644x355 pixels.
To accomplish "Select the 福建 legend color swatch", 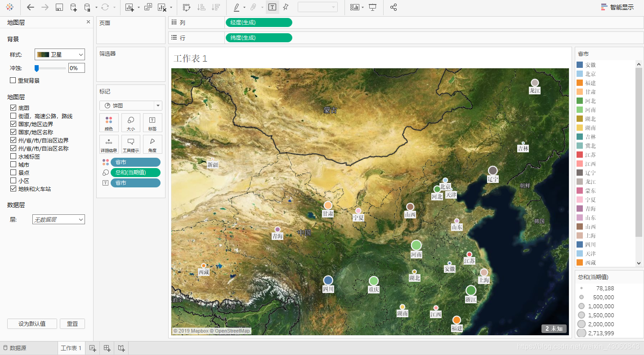I will click(580, 83).
